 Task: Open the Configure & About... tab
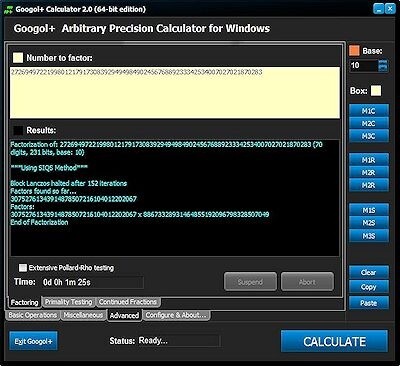176,315
